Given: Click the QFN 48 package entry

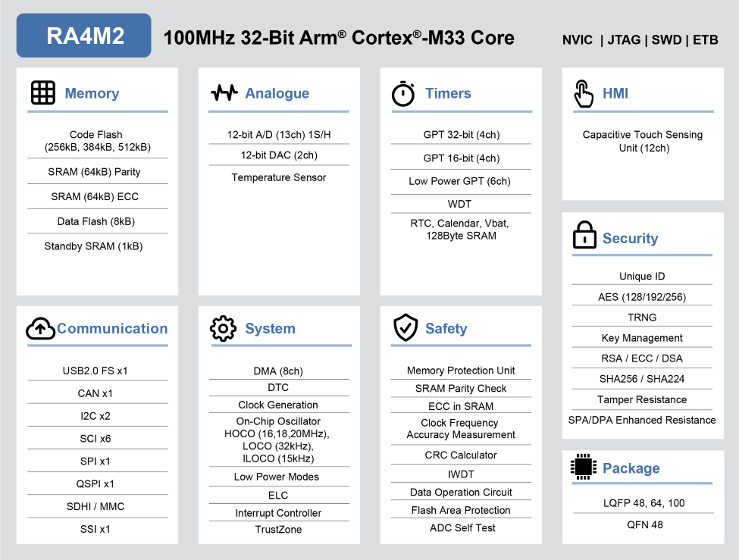Looking at the screenshot, I should [x=644, y=524].
